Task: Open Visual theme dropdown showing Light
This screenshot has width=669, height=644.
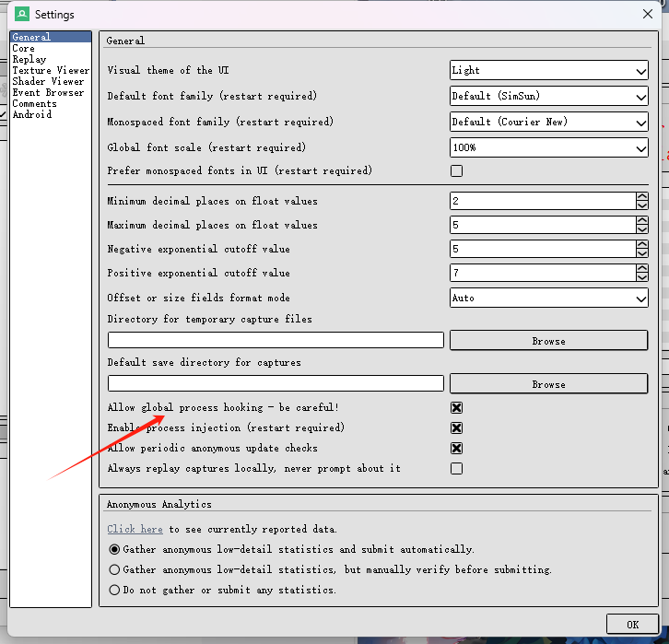Action: coord(549,70)
